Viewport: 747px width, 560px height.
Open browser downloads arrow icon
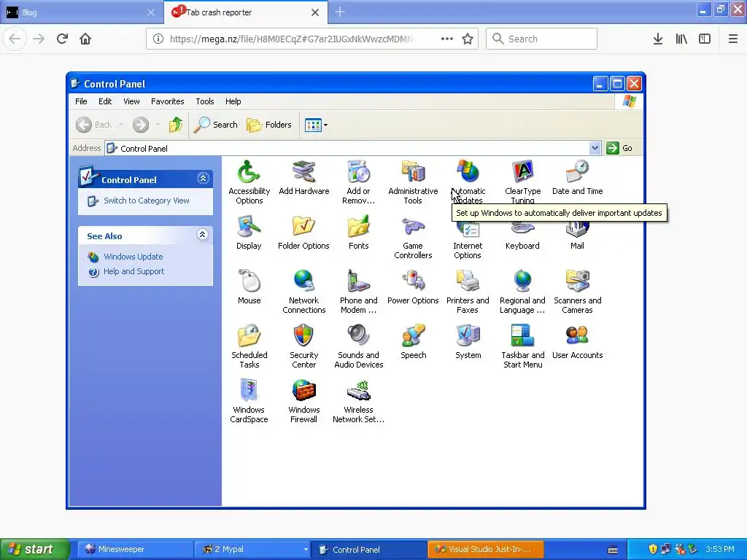point(658,39)
